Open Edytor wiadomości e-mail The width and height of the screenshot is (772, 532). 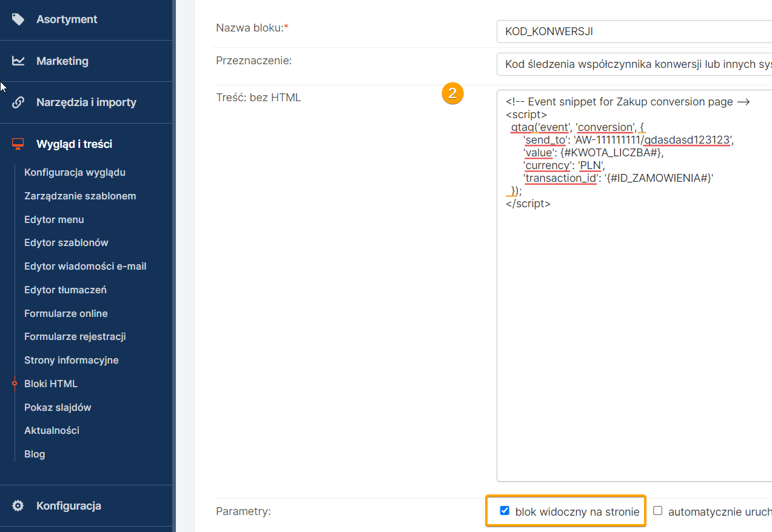pyautogui.click(x=85, y=266)
